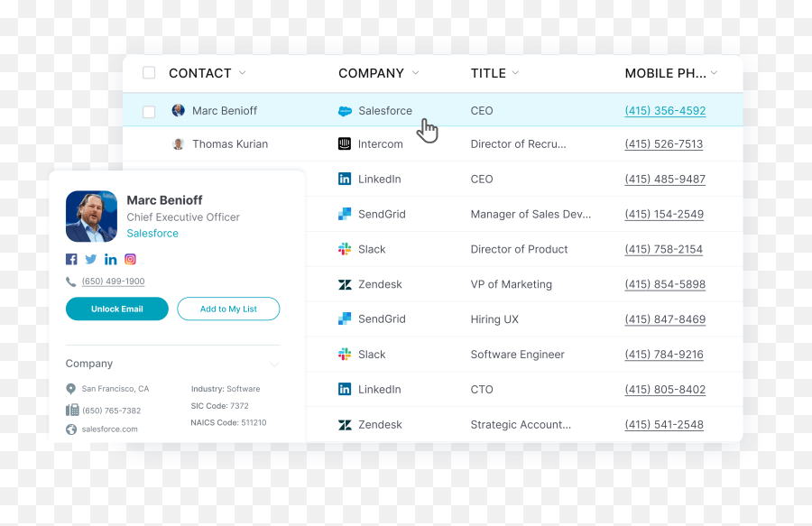Image resolution: width=812 pixels, height=526 pixels.
Task: Click Thomas Kurian's avatar icon
Action: tap(178, 143)
